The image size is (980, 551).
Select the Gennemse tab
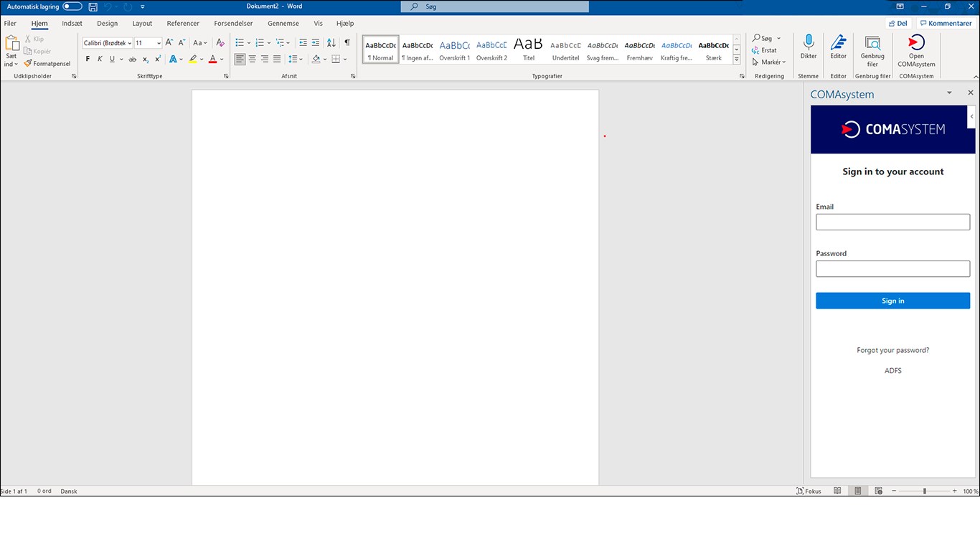click(283, 23)
